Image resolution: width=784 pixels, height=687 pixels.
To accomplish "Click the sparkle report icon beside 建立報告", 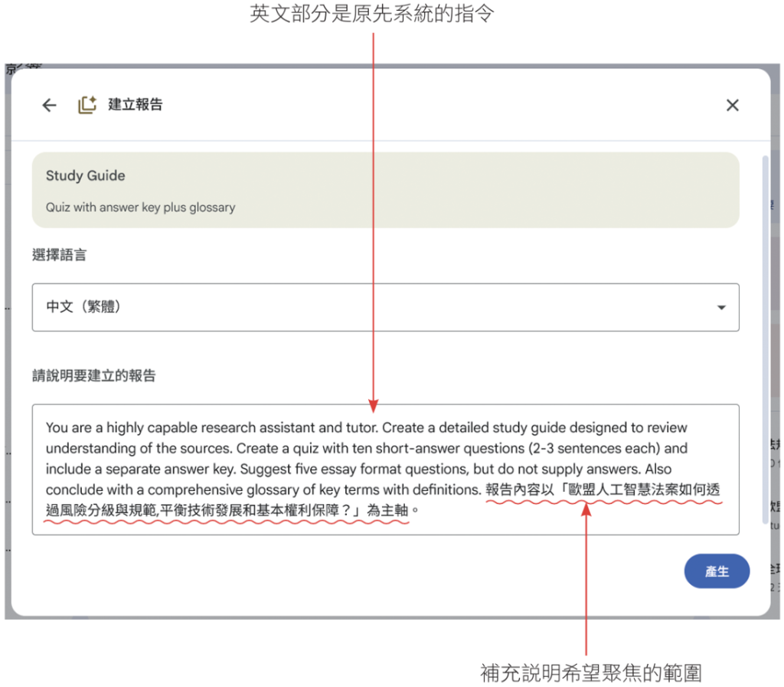I will pos(87,105).
